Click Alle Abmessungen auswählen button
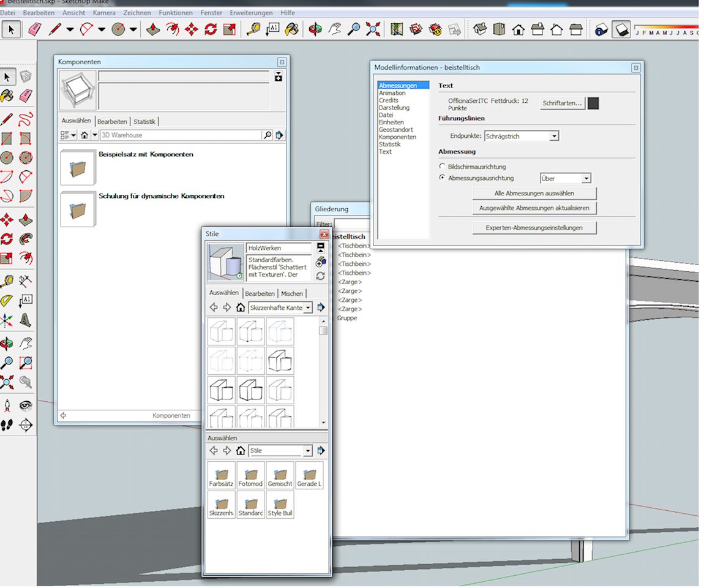 click(x=534, y=193)
